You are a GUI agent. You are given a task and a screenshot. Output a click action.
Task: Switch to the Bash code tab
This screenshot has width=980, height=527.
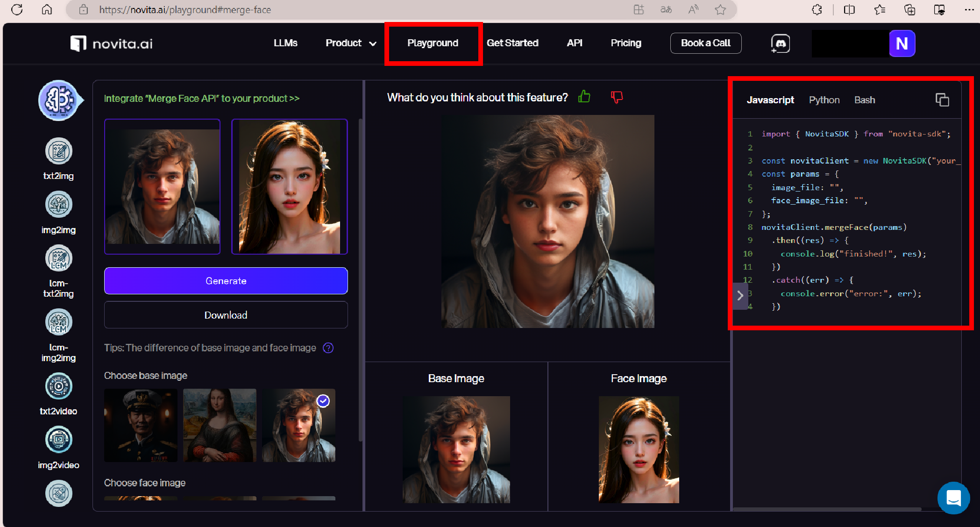864,100
